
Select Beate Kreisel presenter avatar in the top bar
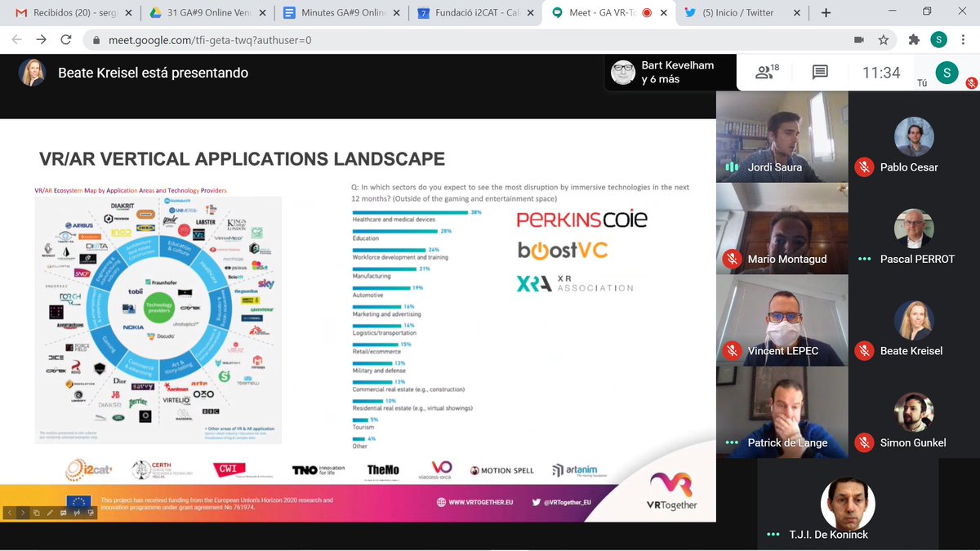pos(32,73)
